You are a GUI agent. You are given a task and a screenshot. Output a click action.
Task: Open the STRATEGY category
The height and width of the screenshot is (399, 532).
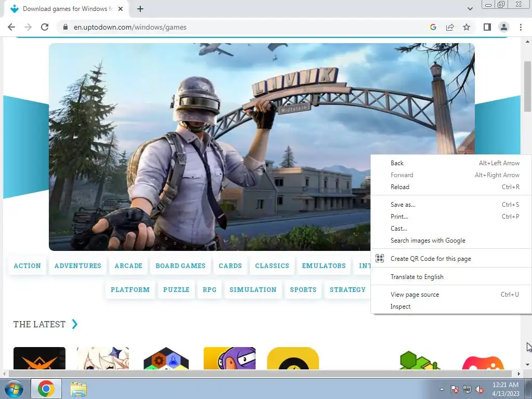point(348,289)
